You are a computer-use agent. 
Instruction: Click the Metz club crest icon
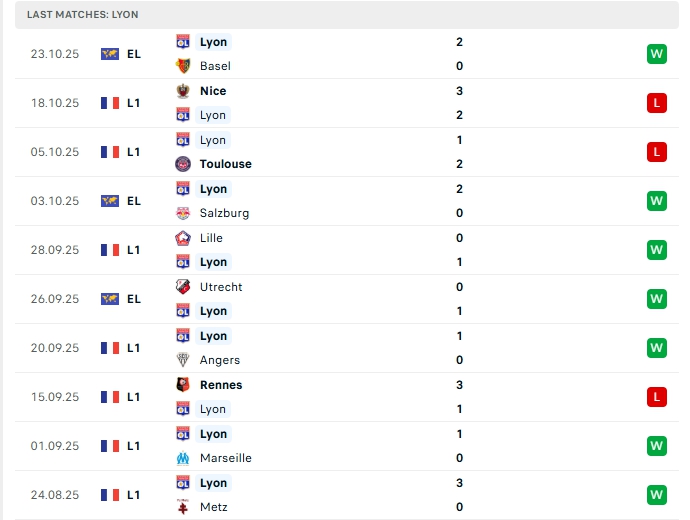183,507
